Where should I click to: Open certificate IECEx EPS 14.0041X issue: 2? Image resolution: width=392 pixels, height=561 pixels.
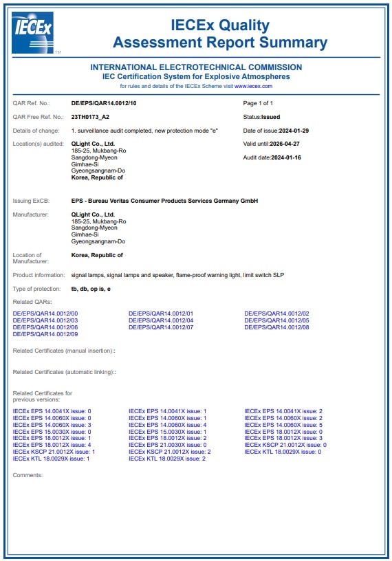[283, 411]
